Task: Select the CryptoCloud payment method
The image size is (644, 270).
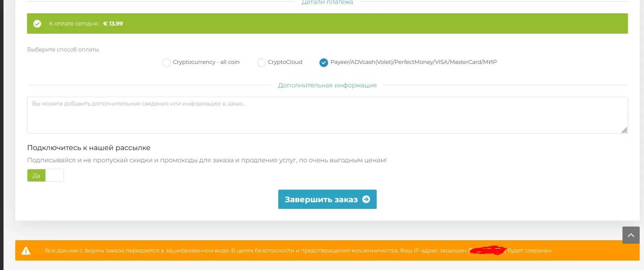Action: (261, 63)
